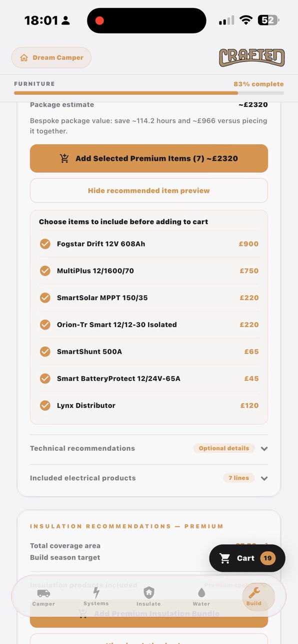This screenshot has height=644, width=298.
Task: Hide recommended item preview
Action: click(149, 191)
